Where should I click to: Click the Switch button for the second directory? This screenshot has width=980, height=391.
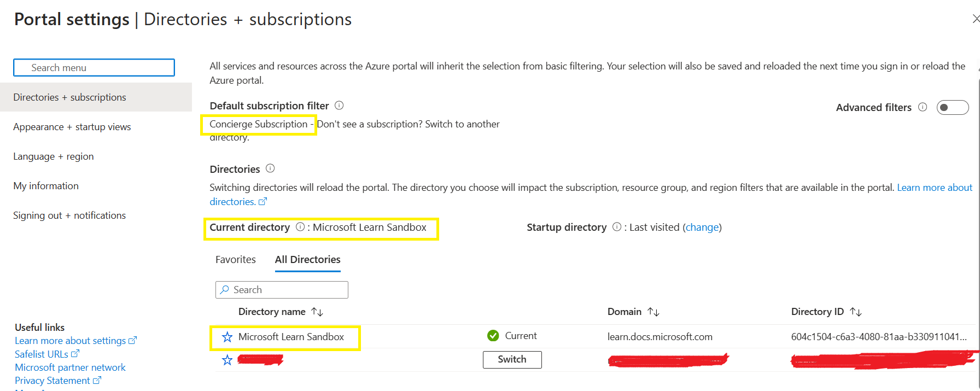(x=512, y=359)
